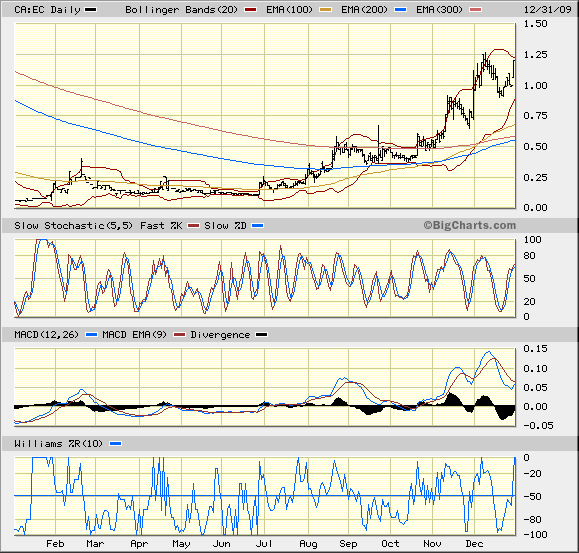579x553 pixels.
Task: Click the Mar month label
Action: pos(95,544)
